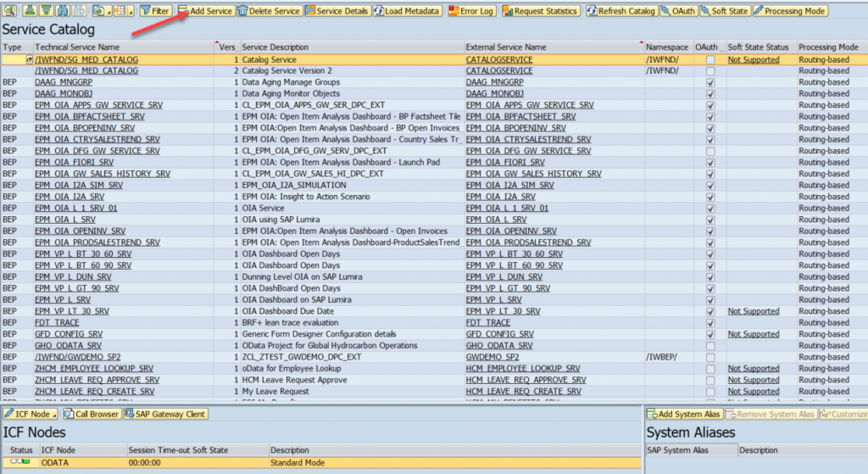Click the Processing Mode toolbar button

(790, 10)
